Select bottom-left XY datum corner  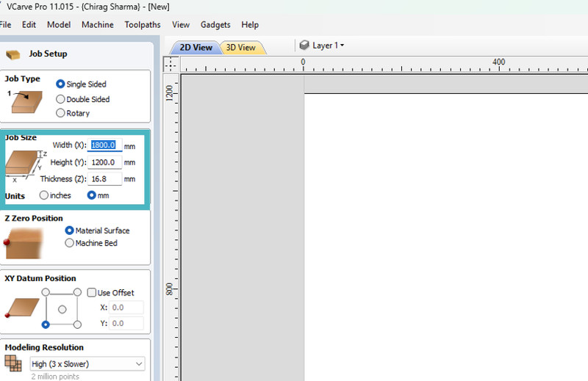coord(46,324)
